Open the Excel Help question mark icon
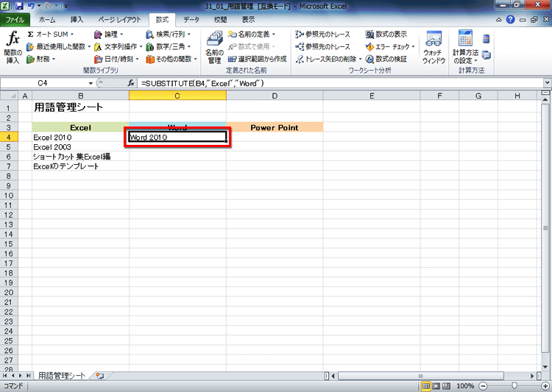This screenshot has width=552, height=392. tap(510, 20)
